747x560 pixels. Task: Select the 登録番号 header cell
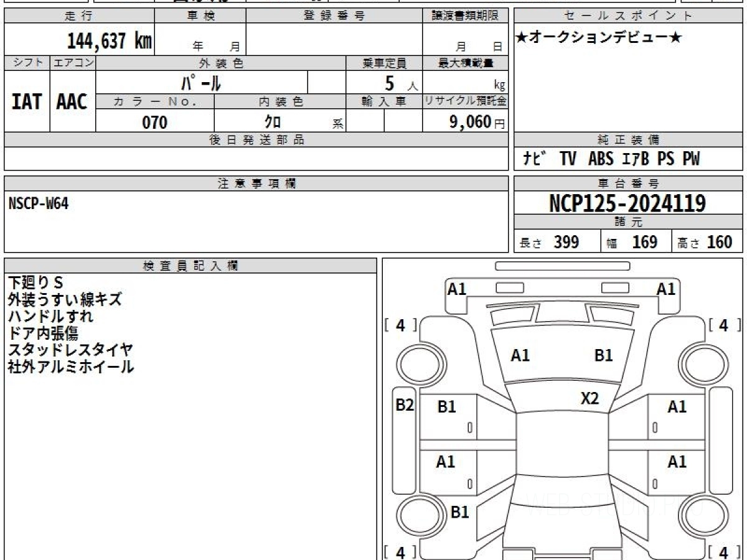[x=334, y=16]
